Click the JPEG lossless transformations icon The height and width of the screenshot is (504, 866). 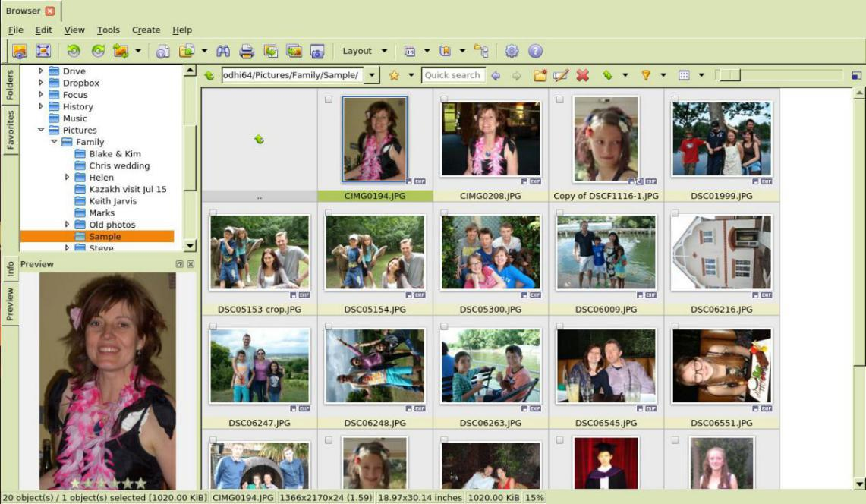tap(121, 52)
